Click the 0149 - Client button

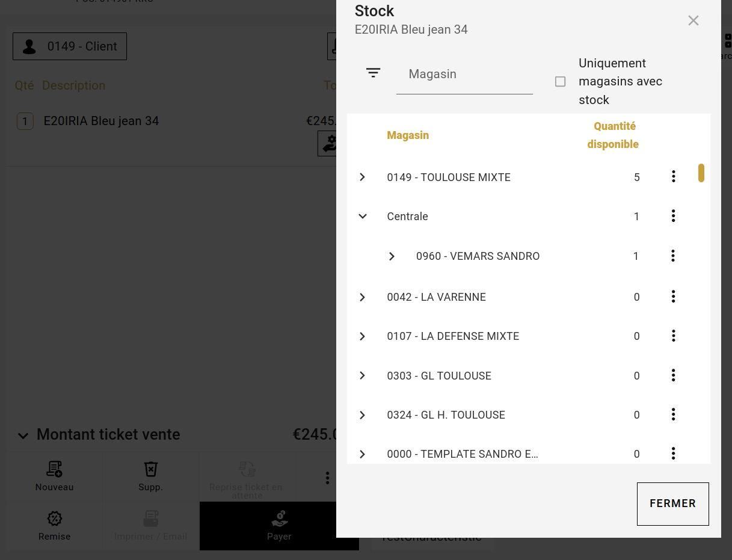70,46
